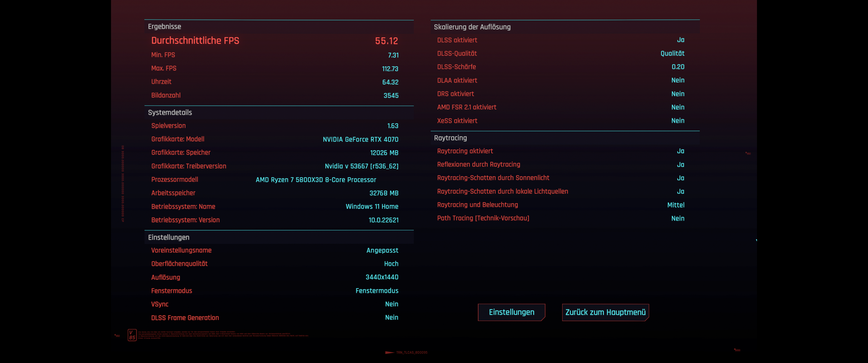This screenshot has width=868, height=363.
Task: Click the Auflösung value 3440x1440
Action: tap(382, 277)
